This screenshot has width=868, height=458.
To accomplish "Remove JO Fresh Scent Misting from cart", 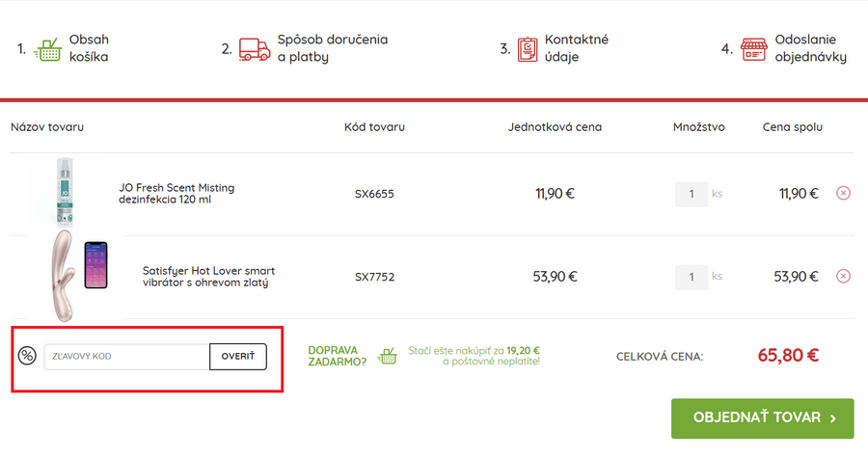I will (x=843, y=194).
